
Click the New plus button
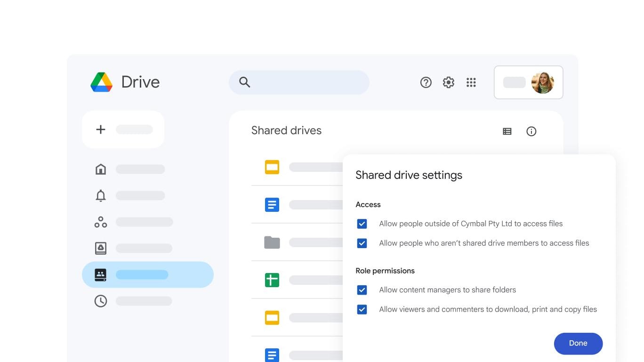(123, 129)
